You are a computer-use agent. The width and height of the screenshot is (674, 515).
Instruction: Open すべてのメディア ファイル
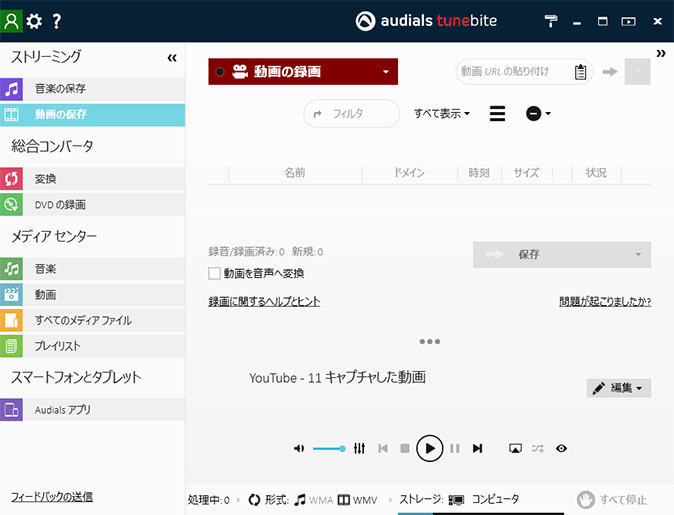click(x=92, y=320)
